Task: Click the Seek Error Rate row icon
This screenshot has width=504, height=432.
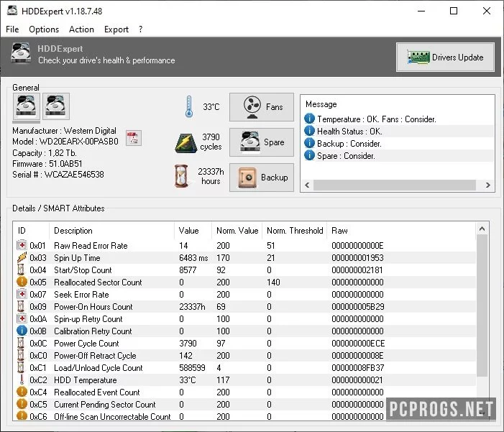Action: point(22,294)
